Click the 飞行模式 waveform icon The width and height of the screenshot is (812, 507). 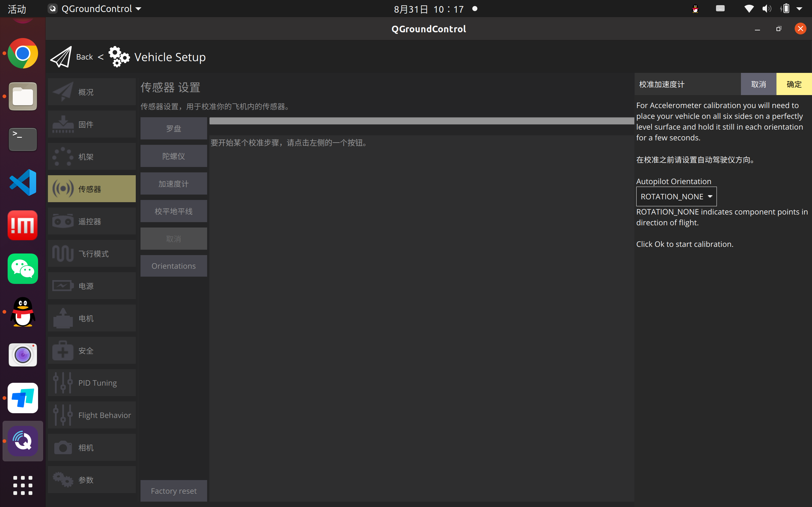(63, 253)
